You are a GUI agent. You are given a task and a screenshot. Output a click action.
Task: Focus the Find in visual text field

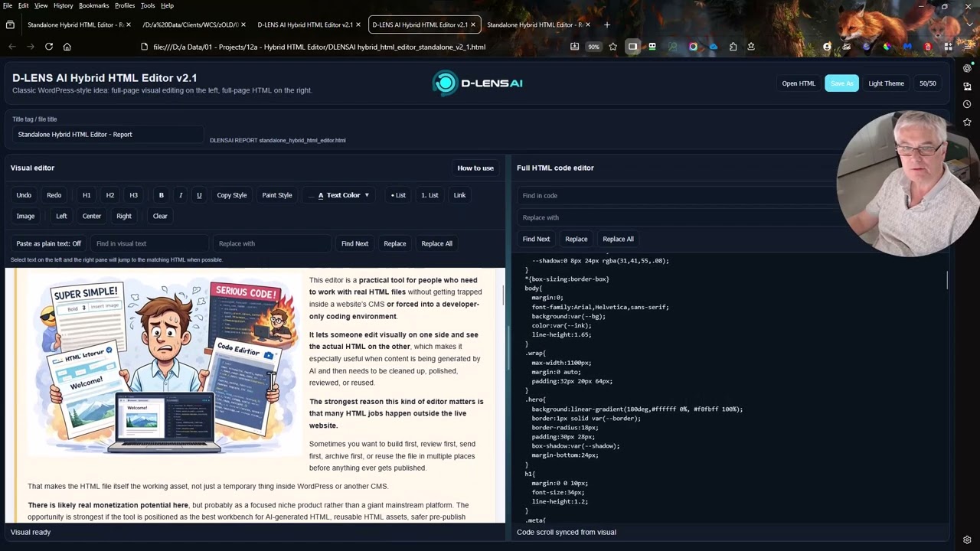149,243
